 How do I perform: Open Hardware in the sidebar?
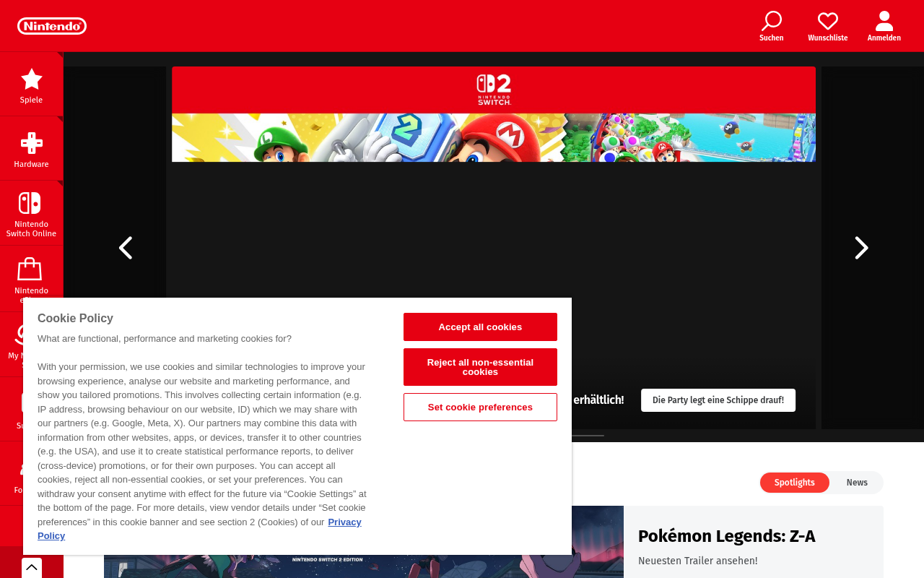[x=31, y=149]
